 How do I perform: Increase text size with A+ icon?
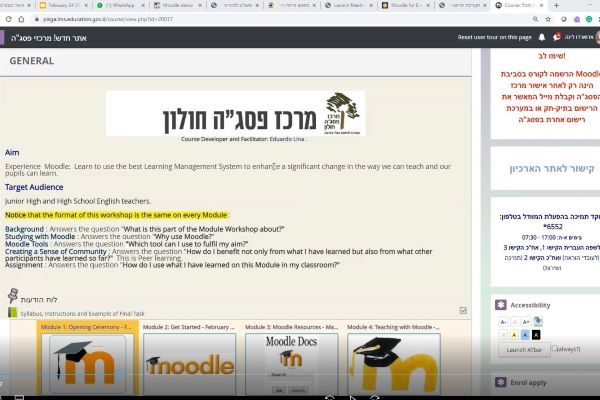click(526, 322)
